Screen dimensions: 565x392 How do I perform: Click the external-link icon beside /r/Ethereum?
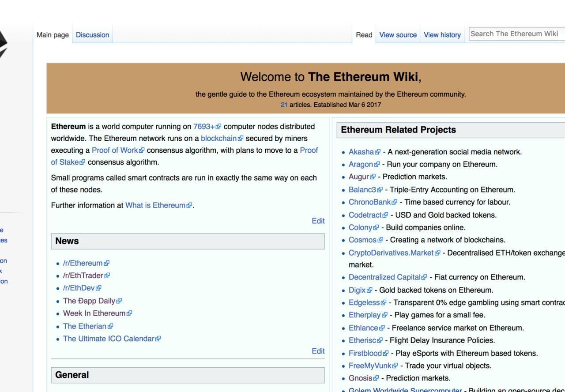click(106, 264)
